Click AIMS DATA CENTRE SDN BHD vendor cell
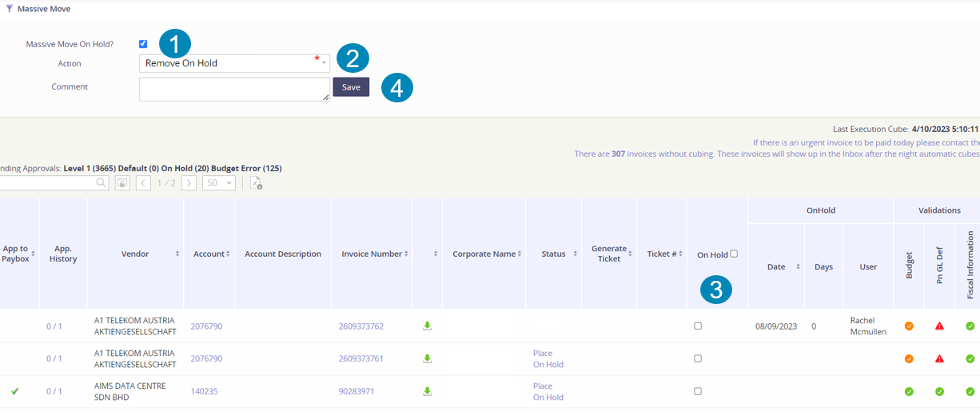980x416 pixels. (130, 391)
